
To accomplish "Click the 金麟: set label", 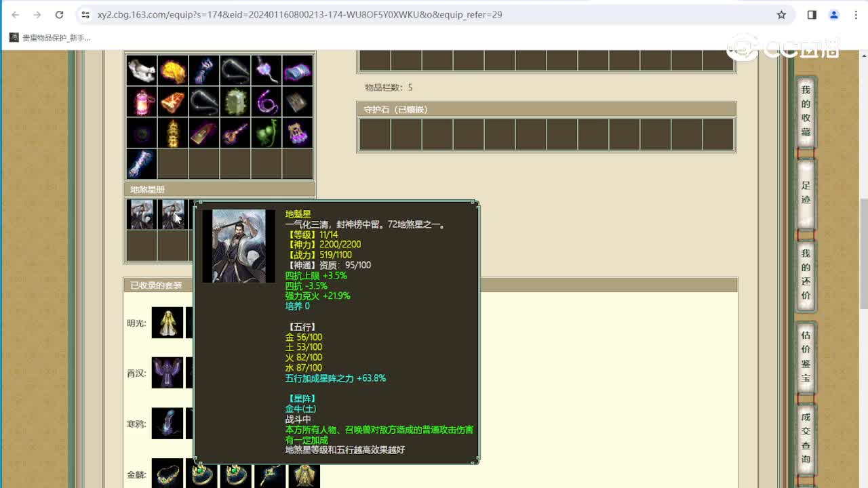I will [x=136, y=474].
